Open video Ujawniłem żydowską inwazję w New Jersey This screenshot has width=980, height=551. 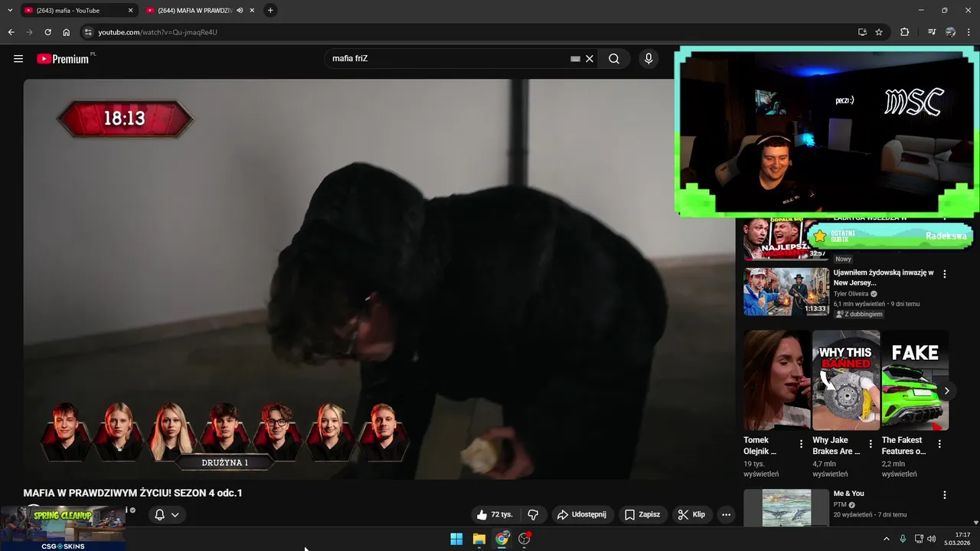click(x=884, y=277)
